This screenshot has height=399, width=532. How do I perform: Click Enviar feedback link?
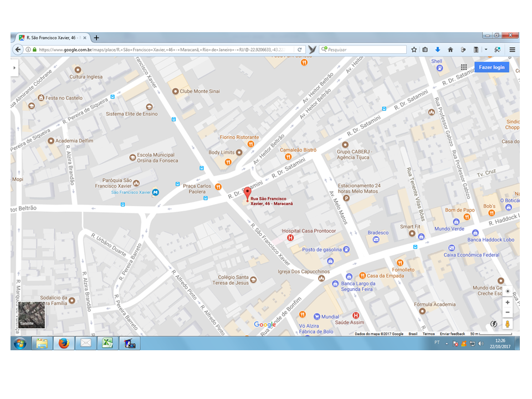coord(452,334)
